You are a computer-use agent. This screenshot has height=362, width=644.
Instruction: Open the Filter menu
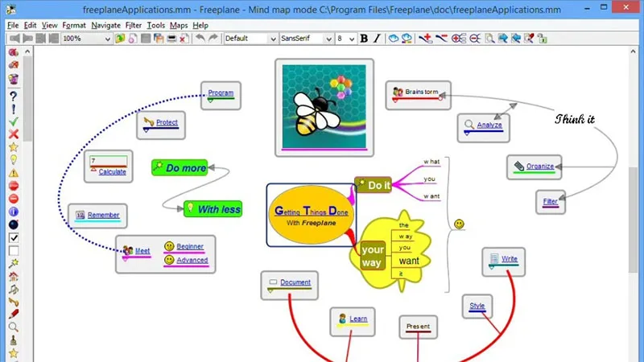pyautogui.click(x=133, y=25)
